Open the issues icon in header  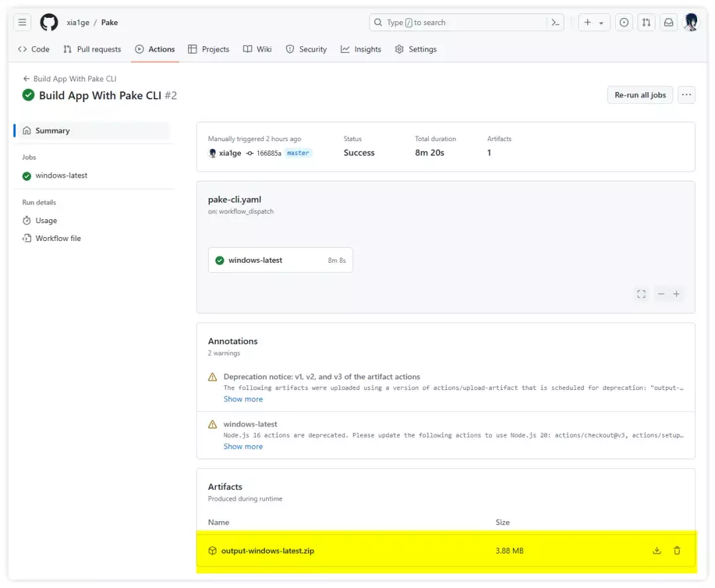pyautogui.click(x=624, y=23)
